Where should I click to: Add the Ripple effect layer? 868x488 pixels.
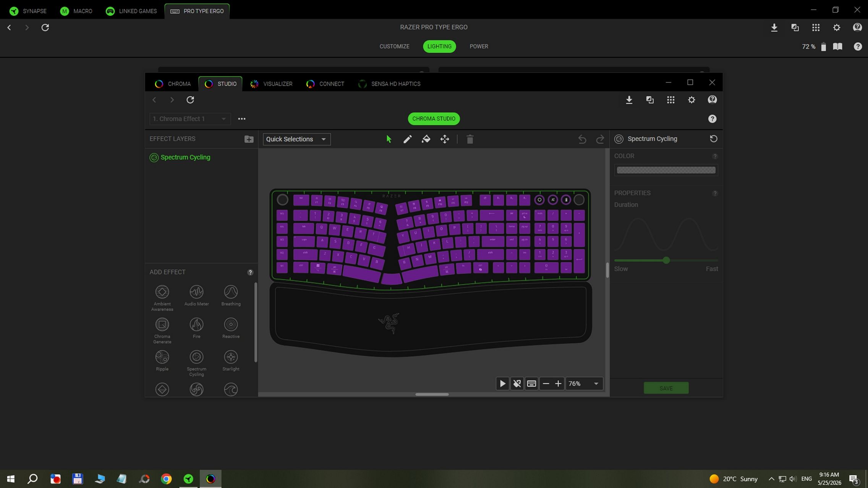(x=162, y=360)
